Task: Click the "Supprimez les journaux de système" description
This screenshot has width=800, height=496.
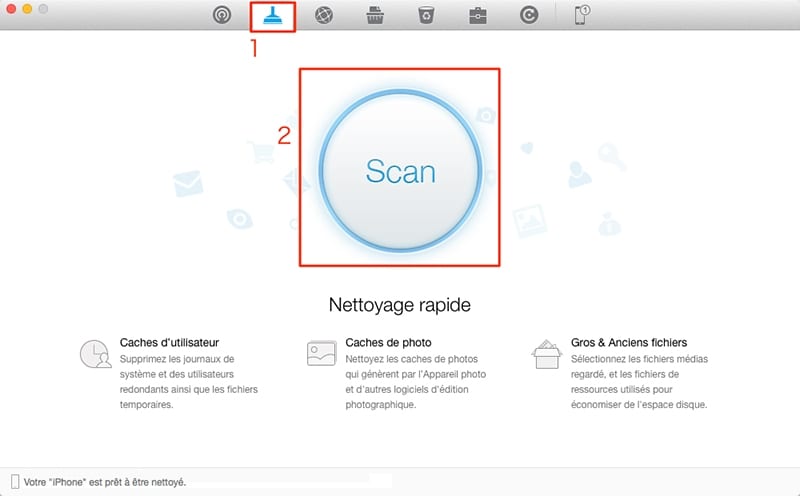Action: point(189,382)
